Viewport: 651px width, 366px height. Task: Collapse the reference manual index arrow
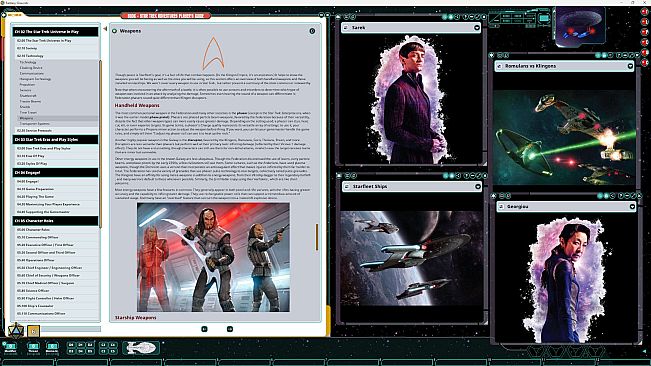105,29
